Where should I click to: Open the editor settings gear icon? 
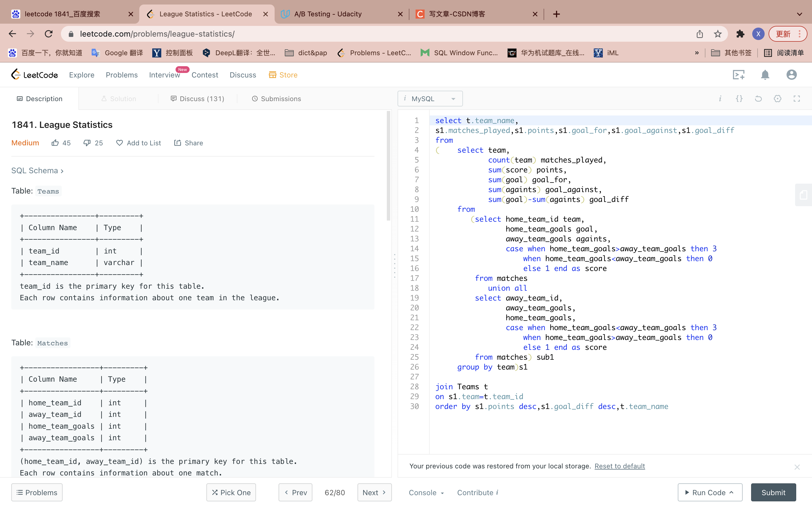777,99
